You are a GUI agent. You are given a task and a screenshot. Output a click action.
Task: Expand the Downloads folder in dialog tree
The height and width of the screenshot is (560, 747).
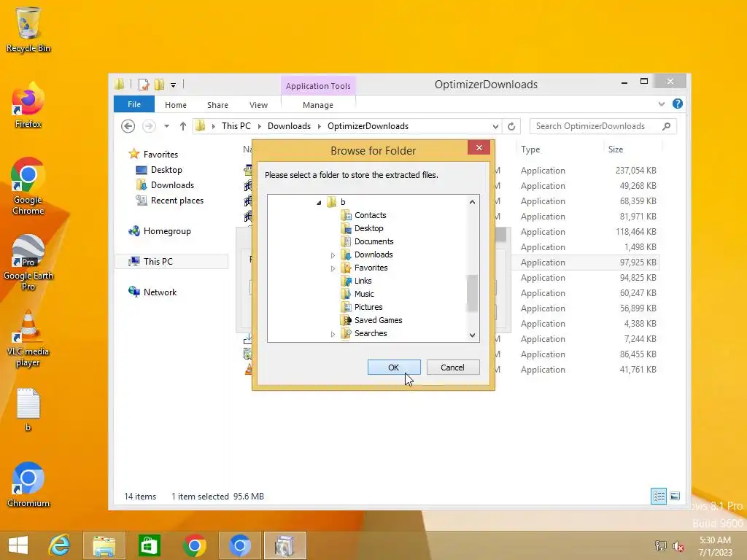tap(333, 255)
